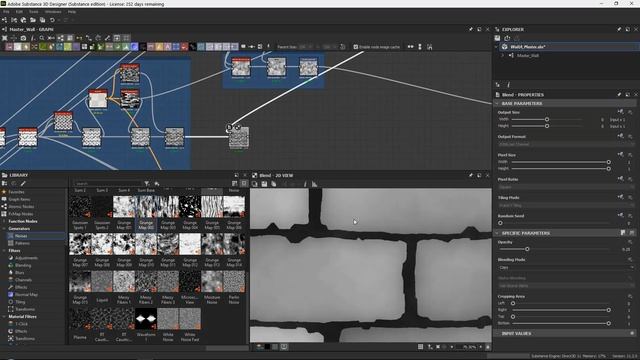Select Patterns under Generators
The image size is (640, 360).
pos(22,243)
